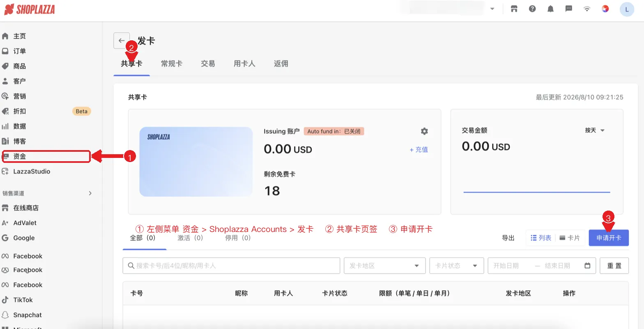
Task: Switch to the 常规卡 tab
Action: [x=172, y=64]
